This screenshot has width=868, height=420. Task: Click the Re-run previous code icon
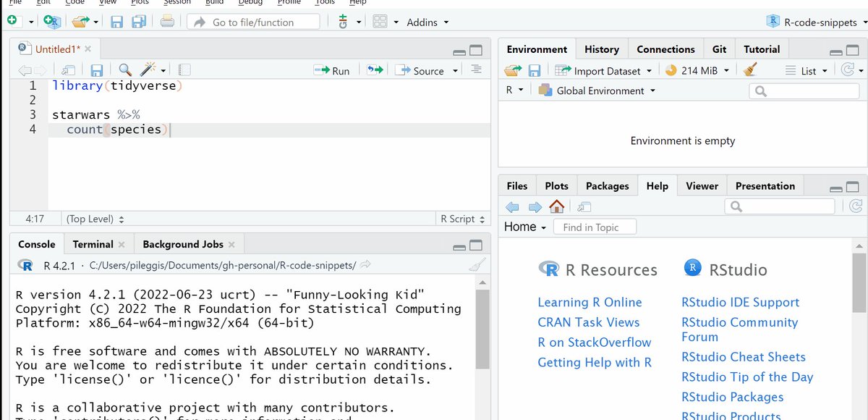coord(375,70)
